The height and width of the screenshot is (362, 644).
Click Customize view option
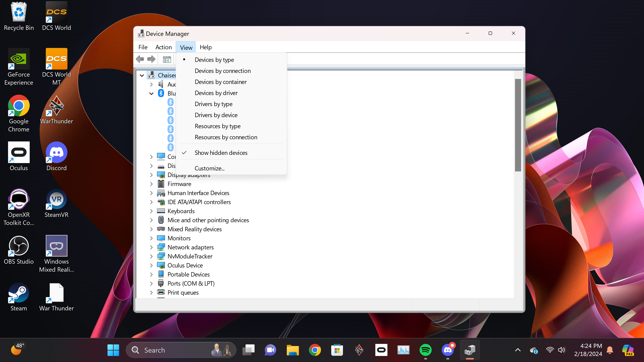click(210, 168)
